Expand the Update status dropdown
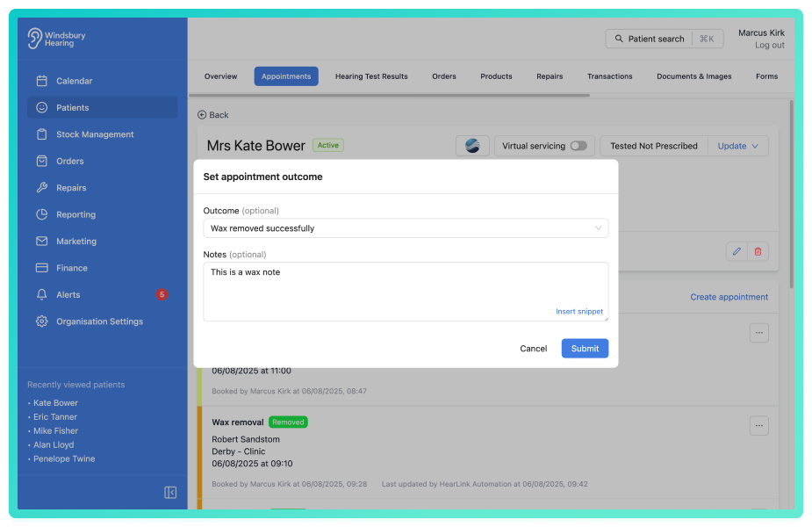This screenshot has height=527, width=812. pos(738,146)
